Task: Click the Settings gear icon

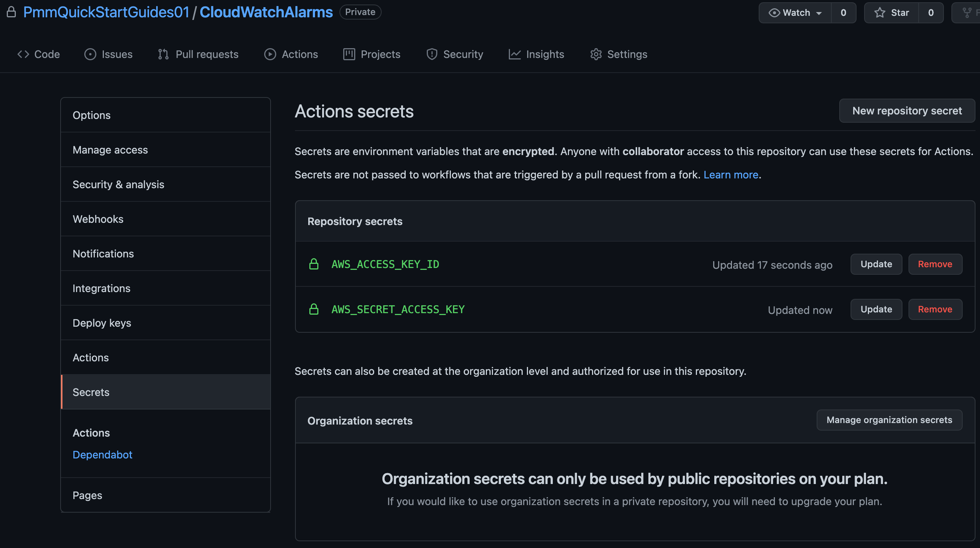Action: coord(596,54)
